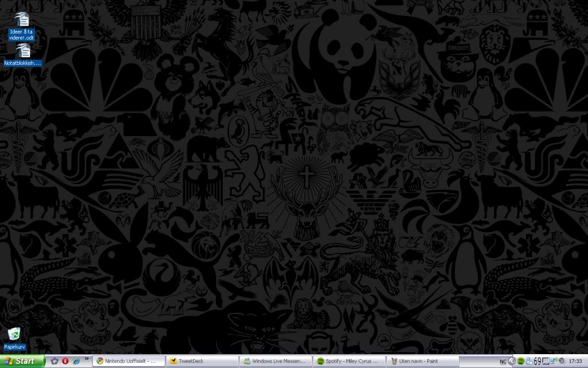Click the round gray icon left of the clock
Viewport: 588px width, 368px height.
562,361
